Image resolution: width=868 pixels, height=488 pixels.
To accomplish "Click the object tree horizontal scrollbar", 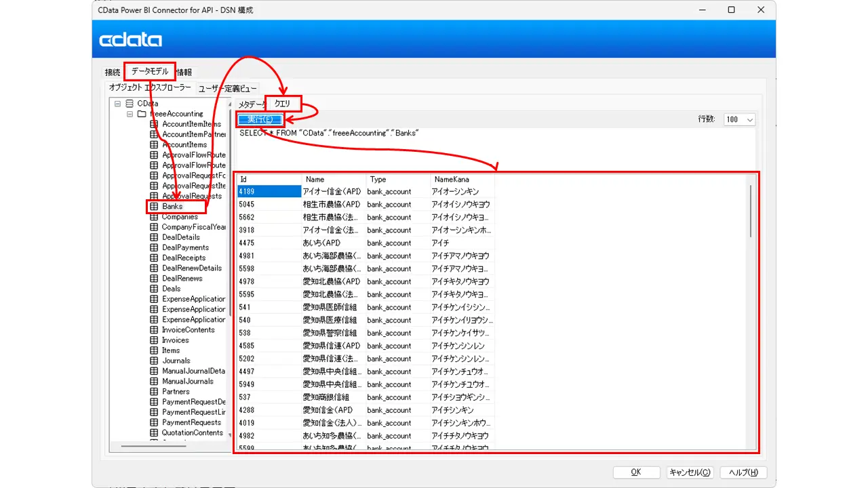I will point(153,446).
